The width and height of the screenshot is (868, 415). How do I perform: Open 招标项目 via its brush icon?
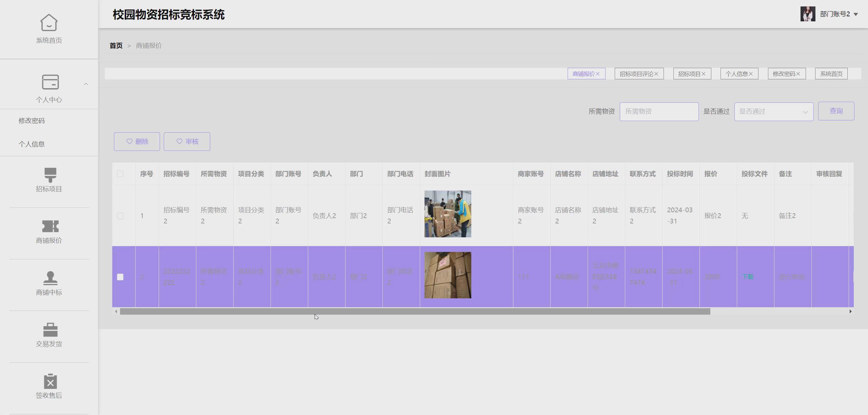[x=50, y=175]
